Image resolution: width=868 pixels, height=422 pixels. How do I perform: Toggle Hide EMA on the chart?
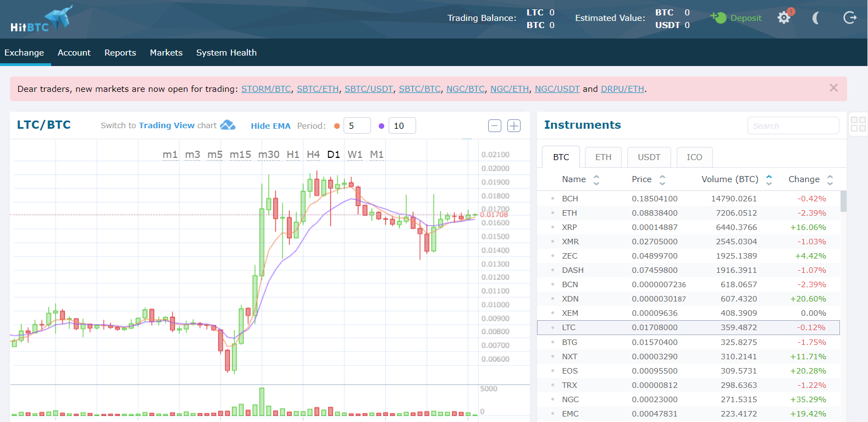click(270, 126)
